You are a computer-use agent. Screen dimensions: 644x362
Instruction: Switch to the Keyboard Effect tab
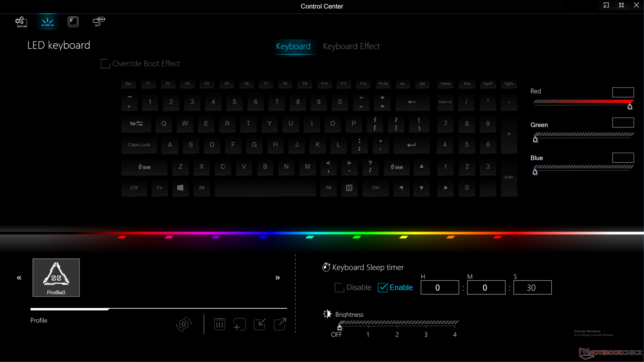[351, 46]
